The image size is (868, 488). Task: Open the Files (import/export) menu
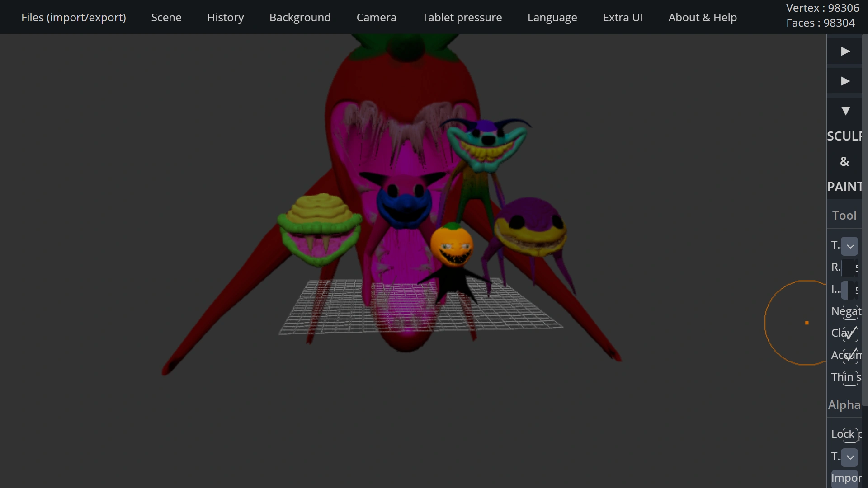(74, 17)
